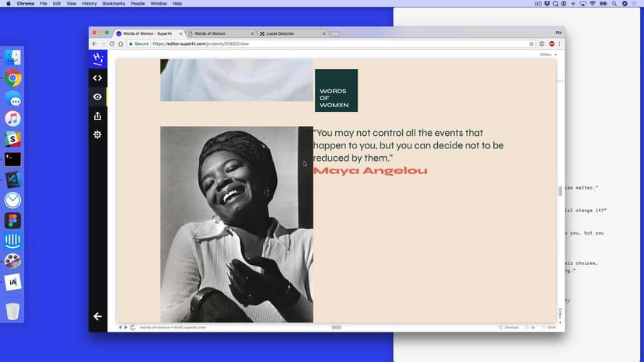
Task: Open the share/export icon in sidebar
Action: point(97,116)
